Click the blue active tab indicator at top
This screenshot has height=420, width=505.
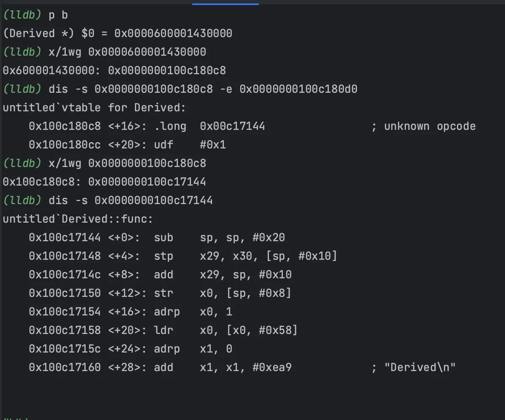(x=225, y=4)
